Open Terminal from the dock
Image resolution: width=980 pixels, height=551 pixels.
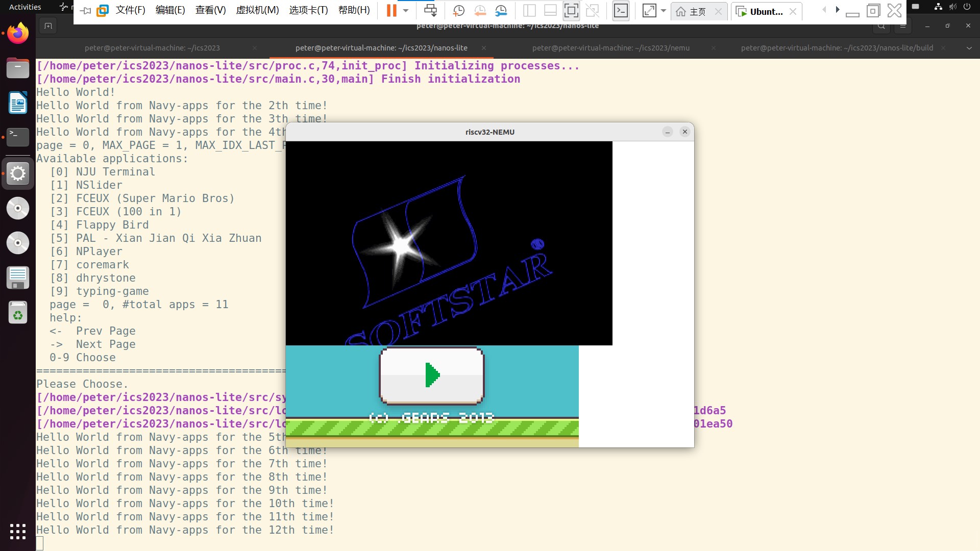click(x=18, y=137)
